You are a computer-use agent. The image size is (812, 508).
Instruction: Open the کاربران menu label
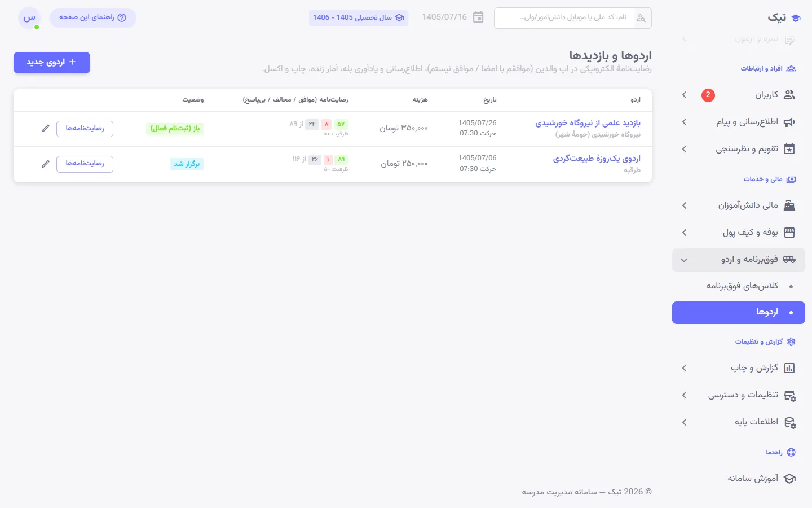[x=766, y=95]
